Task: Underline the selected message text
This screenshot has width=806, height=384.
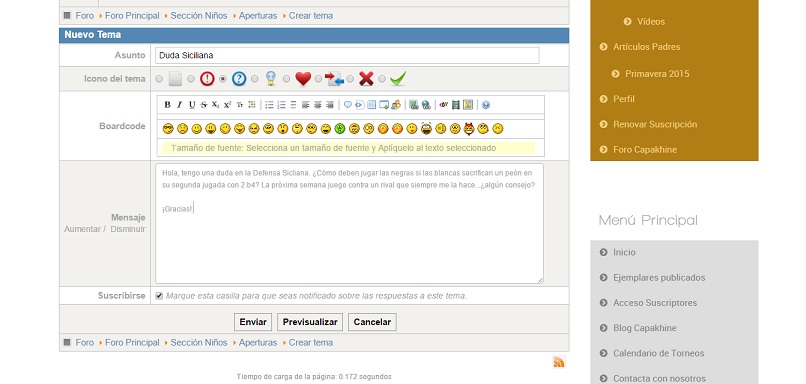Action: click(x=192, y=105)
